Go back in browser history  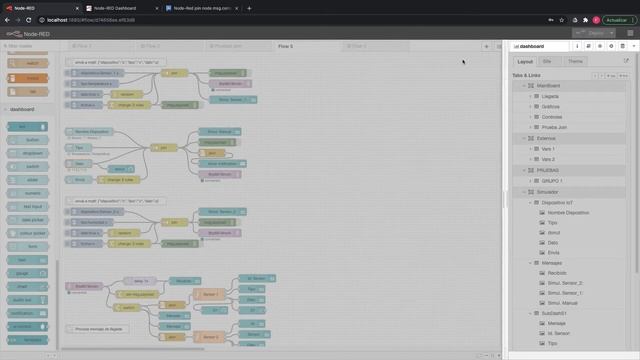pos(7,20)
